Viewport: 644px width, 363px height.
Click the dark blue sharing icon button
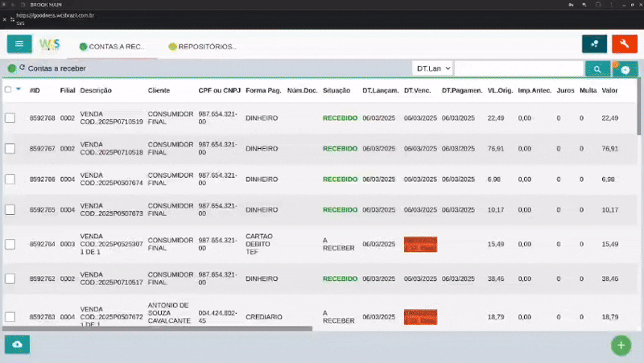[594, 44]
